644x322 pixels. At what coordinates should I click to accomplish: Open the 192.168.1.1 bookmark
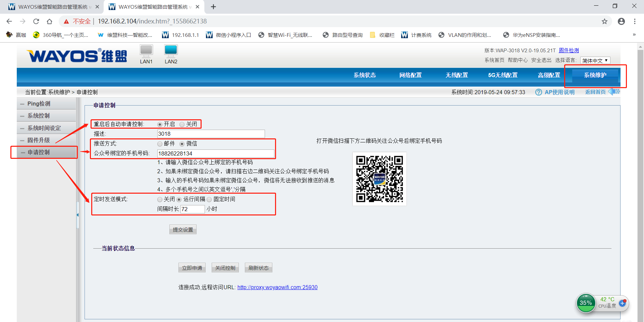pos(180,35)
